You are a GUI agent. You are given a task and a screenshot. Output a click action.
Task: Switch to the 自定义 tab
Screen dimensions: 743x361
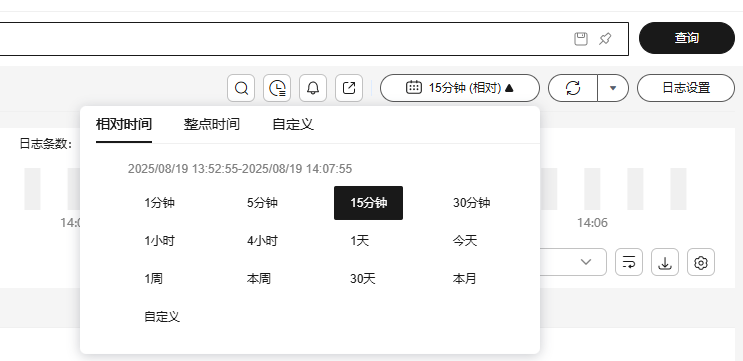(x=293, y=125)
